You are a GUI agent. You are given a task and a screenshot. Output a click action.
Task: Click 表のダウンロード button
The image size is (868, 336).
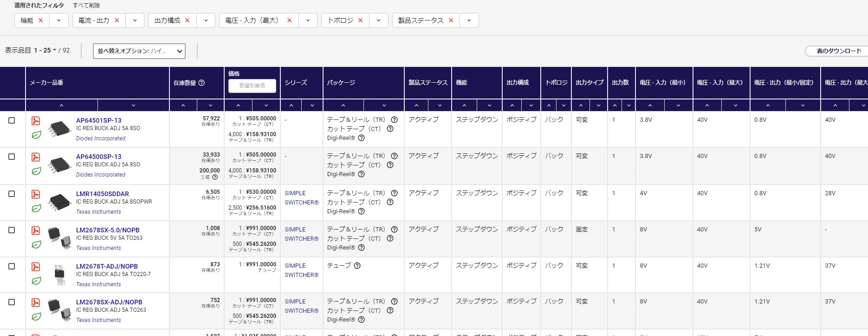coord(838,51)
